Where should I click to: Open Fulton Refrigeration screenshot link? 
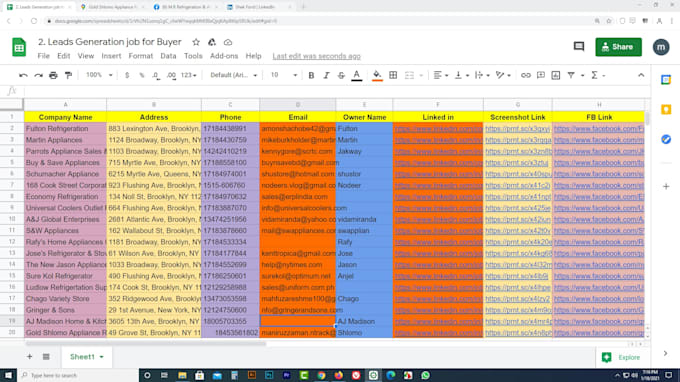(x=517, y=128)
